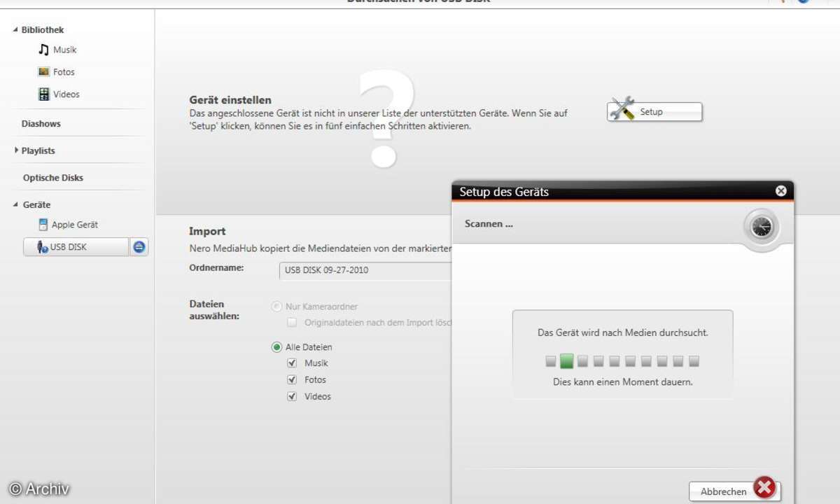Click the "Setup des Geräts" dialog title
This screenshot has height=504, width=840.
pos(504,192)
